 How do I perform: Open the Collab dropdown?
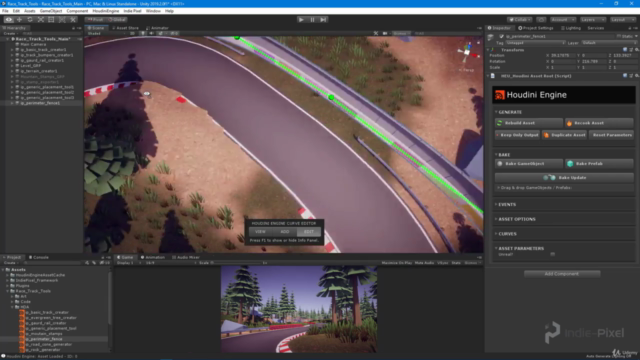(x=520, y=20)
